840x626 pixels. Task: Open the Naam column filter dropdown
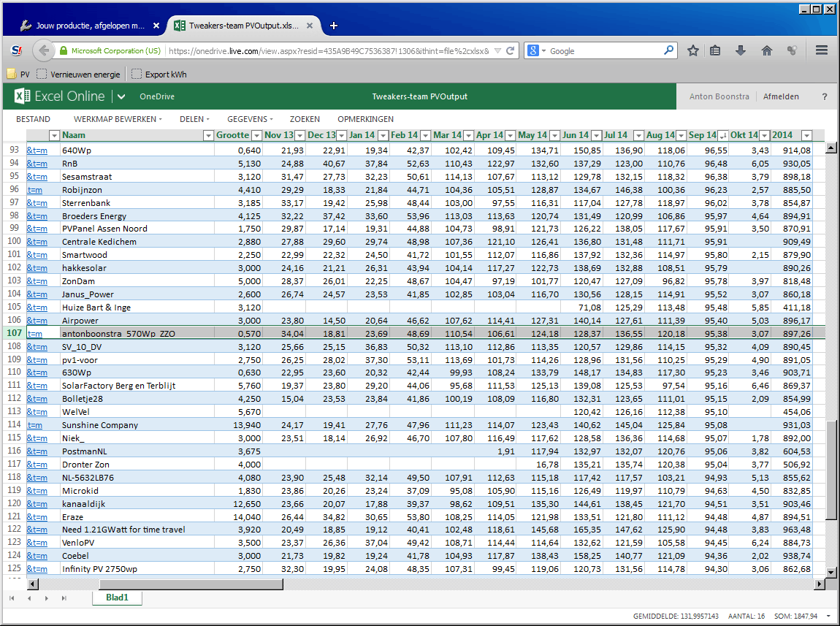(208, 135)
